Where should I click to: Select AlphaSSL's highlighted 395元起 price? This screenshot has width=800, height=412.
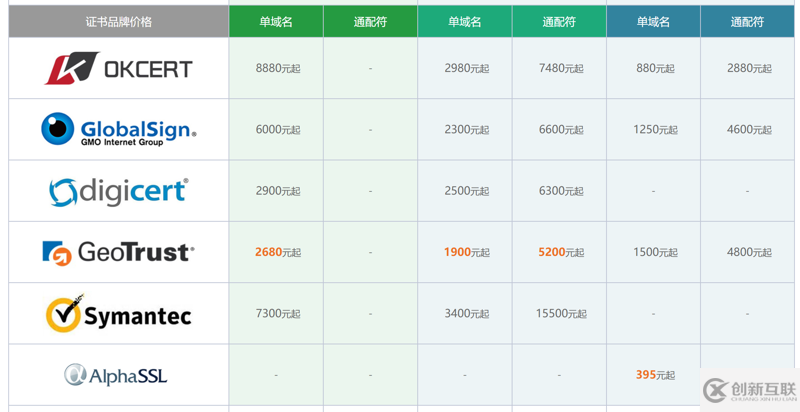656,375
